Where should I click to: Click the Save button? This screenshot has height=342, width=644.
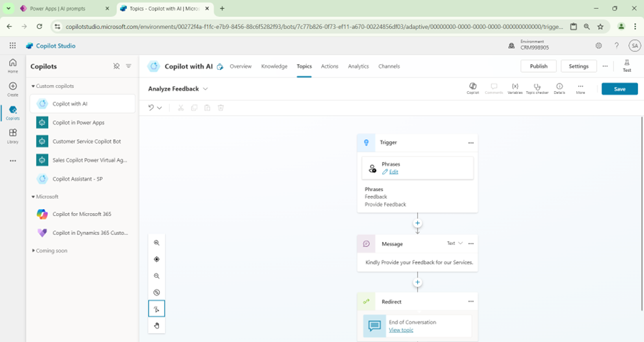pyautogui.click(x=619, y=89)
